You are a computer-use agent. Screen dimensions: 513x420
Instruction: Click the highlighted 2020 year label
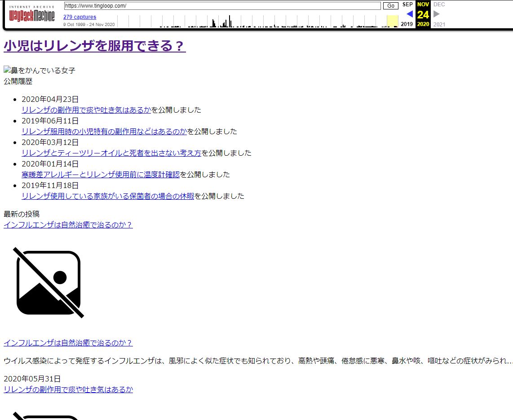tap(423, 24)
